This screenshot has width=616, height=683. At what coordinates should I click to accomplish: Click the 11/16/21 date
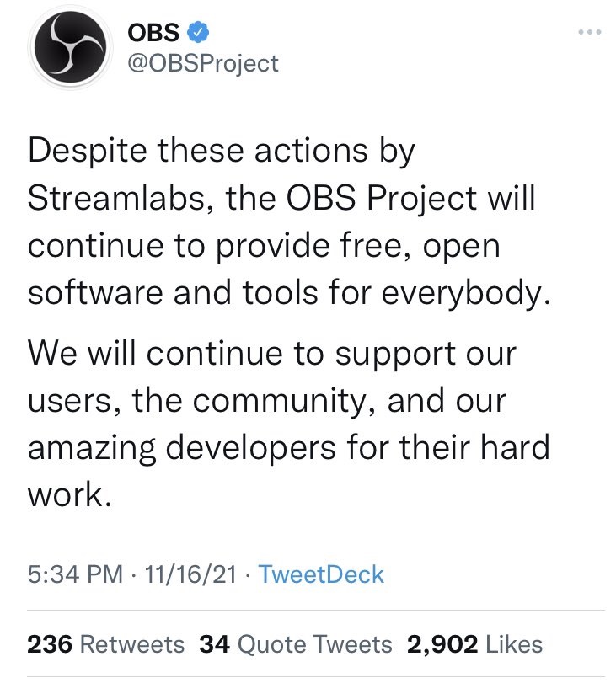(190, 574)
